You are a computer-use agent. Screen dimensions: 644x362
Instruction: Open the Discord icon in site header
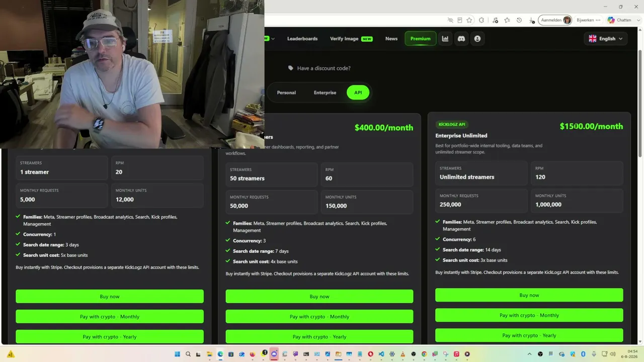(x=461, y=39)
